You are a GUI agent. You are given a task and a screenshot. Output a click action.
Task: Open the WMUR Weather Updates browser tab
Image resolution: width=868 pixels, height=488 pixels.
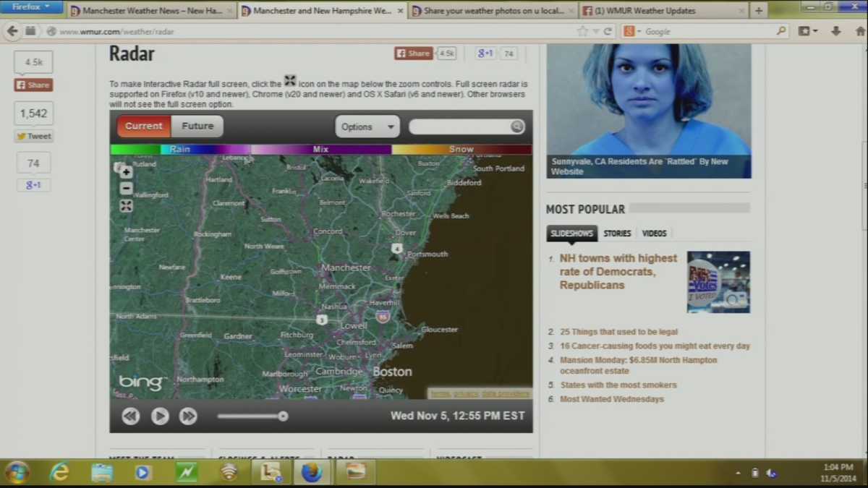pos(661,11)
